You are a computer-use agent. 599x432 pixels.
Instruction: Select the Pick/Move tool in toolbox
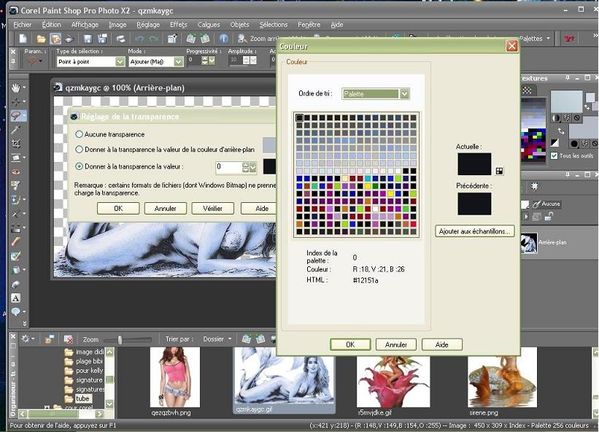[15, 102]
